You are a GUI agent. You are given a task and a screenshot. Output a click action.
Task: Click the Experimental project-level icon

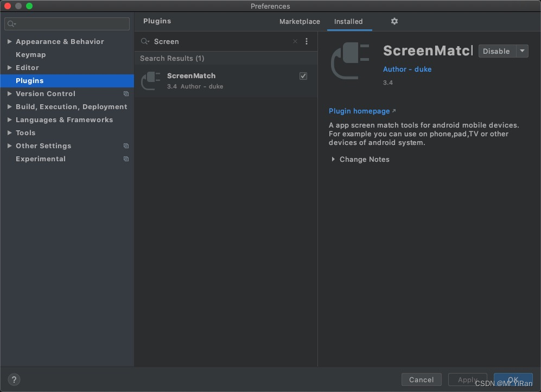click(126, 159)
